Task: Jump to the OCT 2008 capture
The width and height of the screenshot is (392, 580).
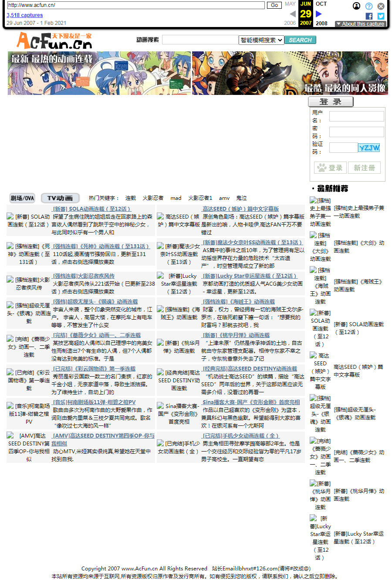Action: [321, 3]
